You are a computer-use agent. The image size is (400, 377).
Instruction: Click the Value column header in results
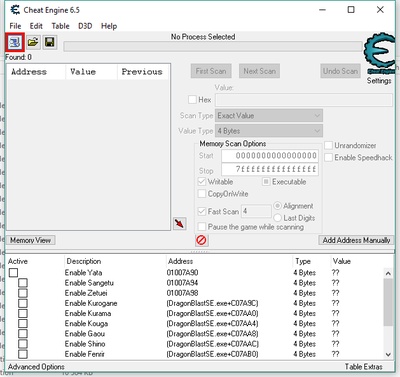coord(92,72)
